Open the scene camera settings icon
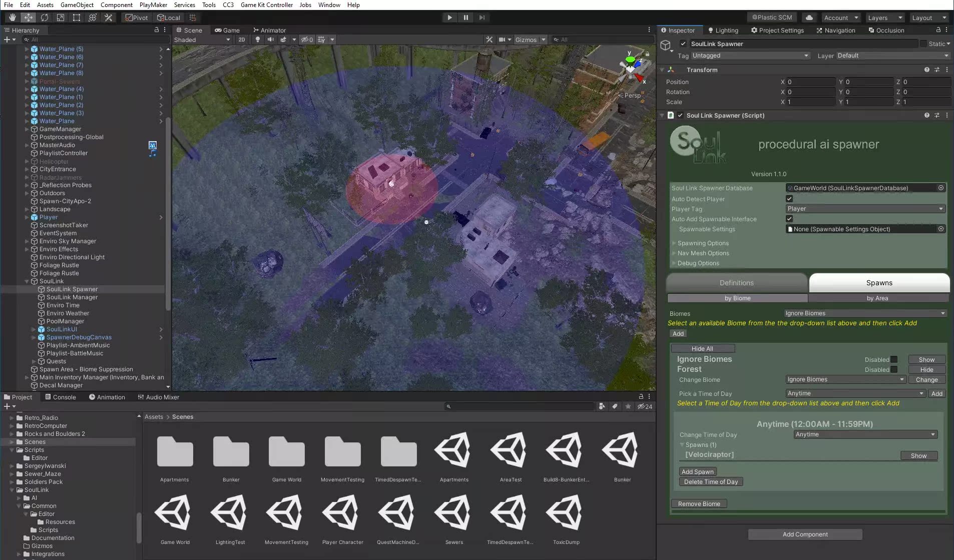 [x=502, y=40]
